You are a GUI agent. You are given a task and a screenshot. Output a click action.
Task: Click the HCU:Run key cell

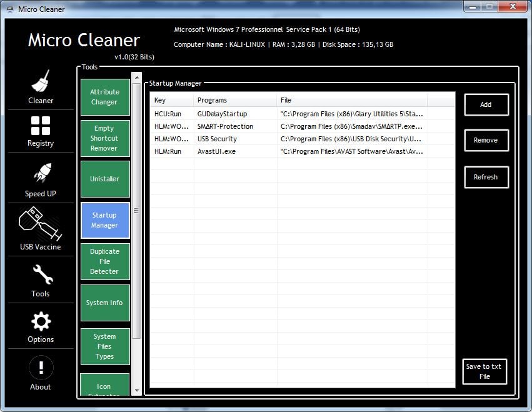pos(168,114)
